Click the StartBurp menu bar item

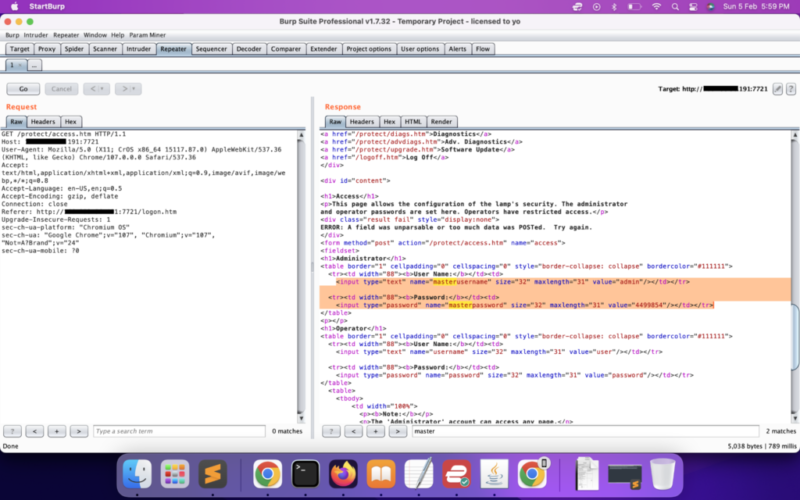(x=47, y=7)
